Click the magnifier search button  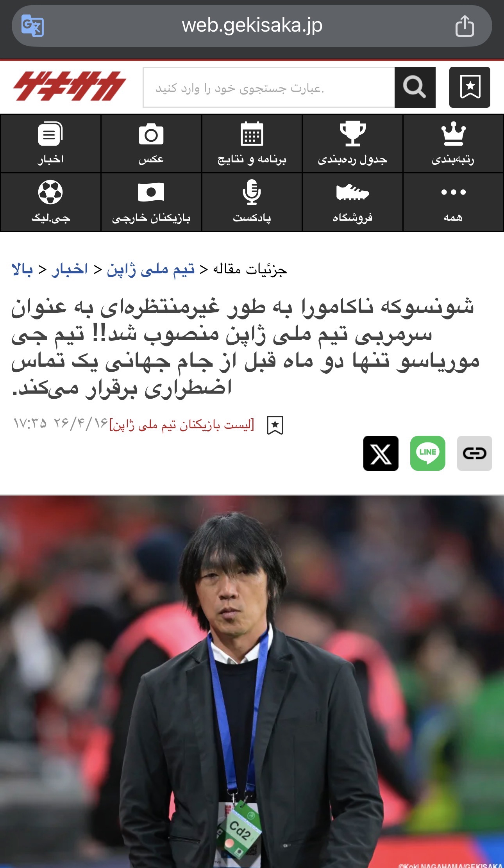pos(415,87)
